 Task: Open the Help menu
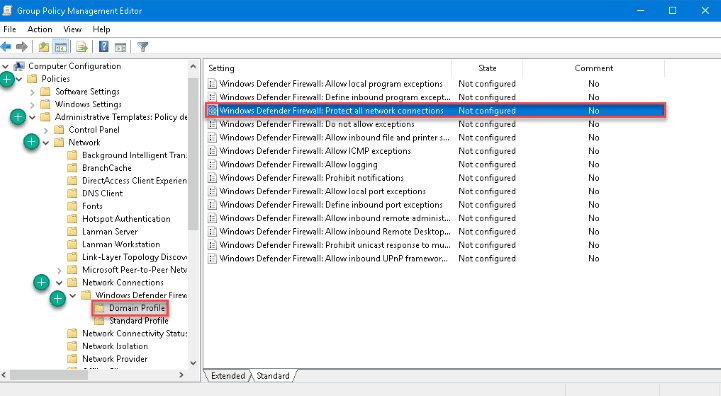click(x=101, y=29)
